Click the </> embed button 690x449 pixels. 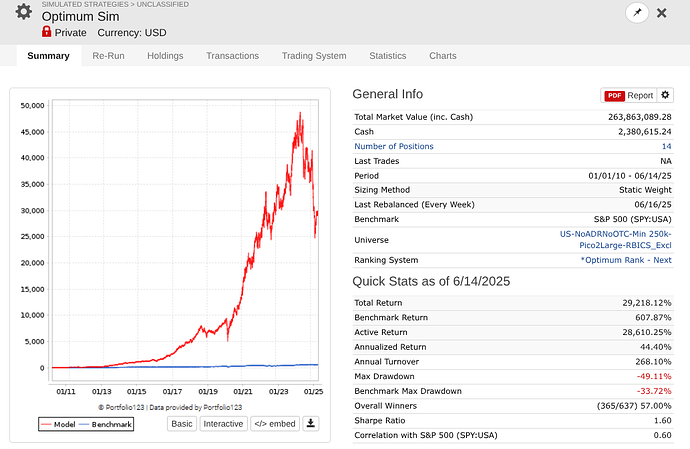tap(275, 423)
